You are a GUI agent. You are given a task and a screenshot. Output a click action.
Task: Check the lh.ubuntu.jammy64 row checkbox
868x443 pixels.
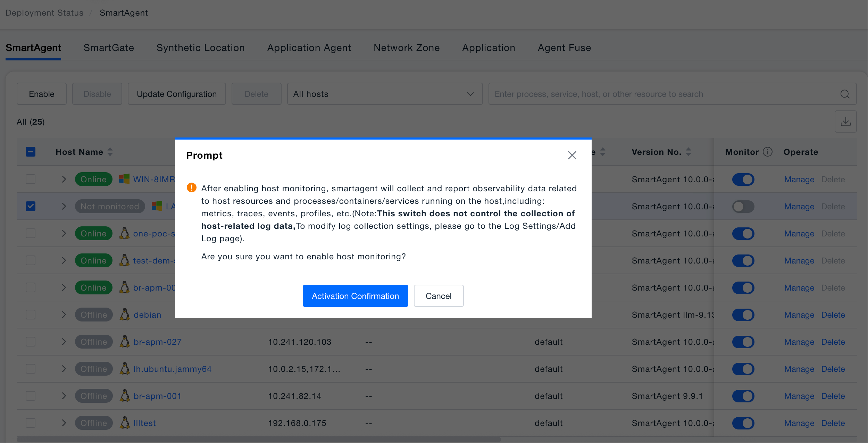click(31, 369)
